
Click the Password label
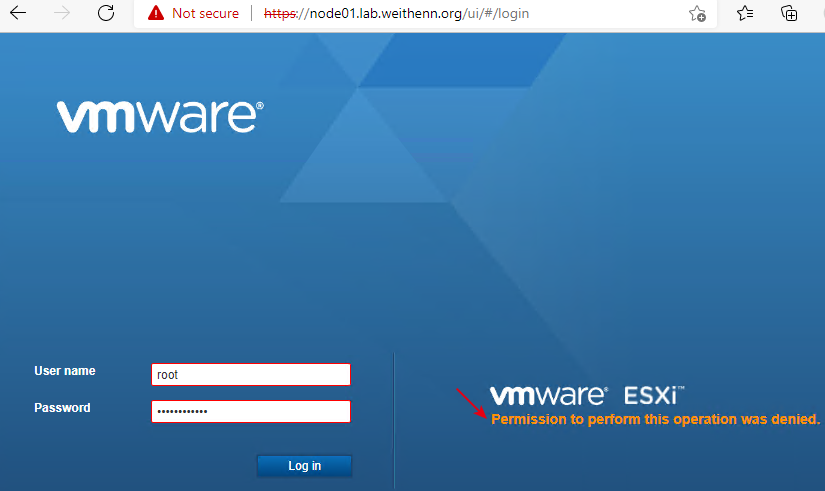(62, 408)
